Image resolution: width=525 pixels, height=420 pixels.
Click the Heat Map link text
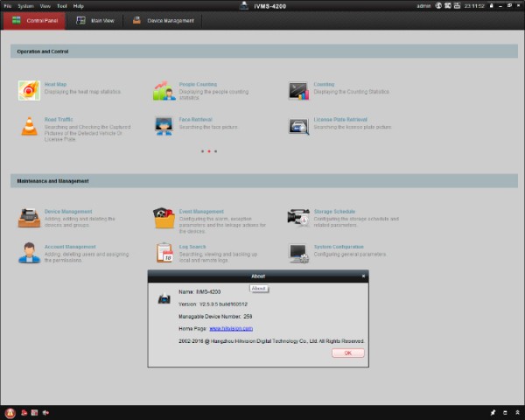[x=56, y=84]
